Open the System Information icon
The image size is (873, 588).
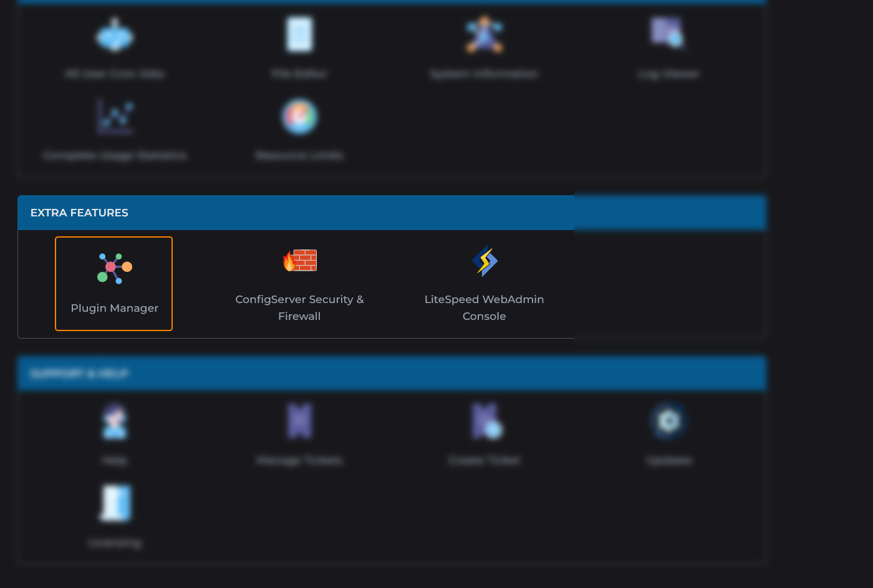485,35
